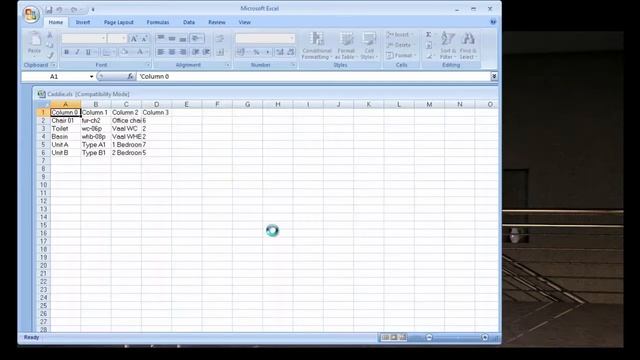Switch to the Insert tab
Viewport: 640px width, 360px height.
point(83,22)
